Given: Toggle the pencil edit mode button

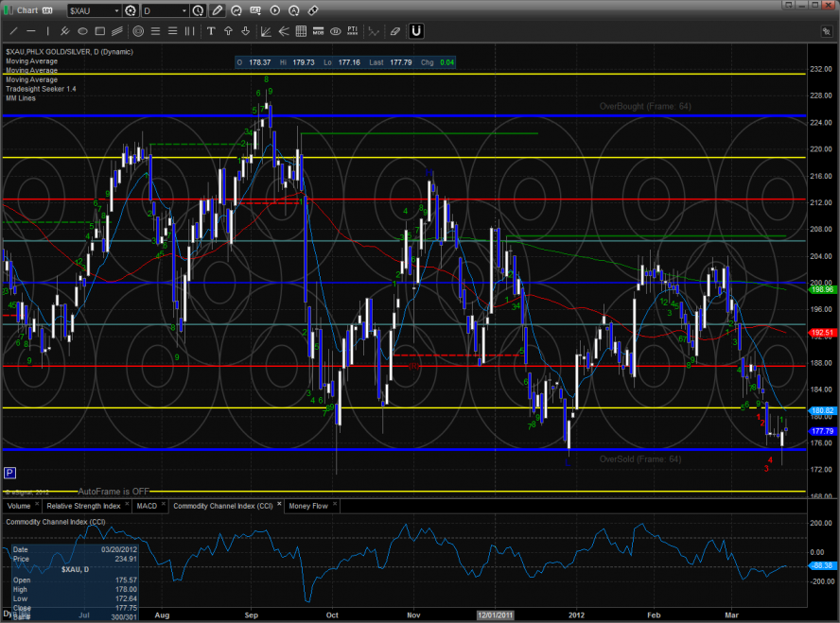Looking at the screenshot, I should point(218,11).
